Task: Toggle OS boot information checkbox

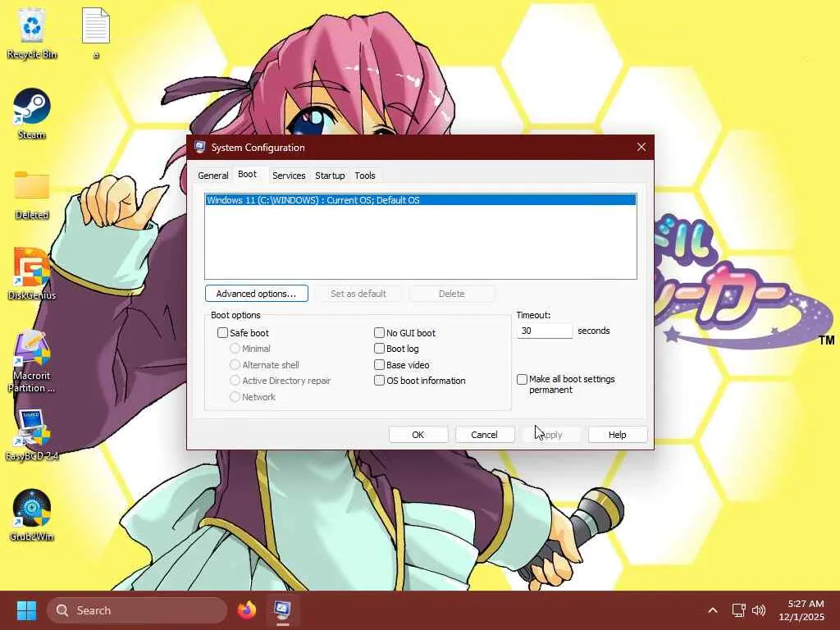Action: [x=379, y=381]
